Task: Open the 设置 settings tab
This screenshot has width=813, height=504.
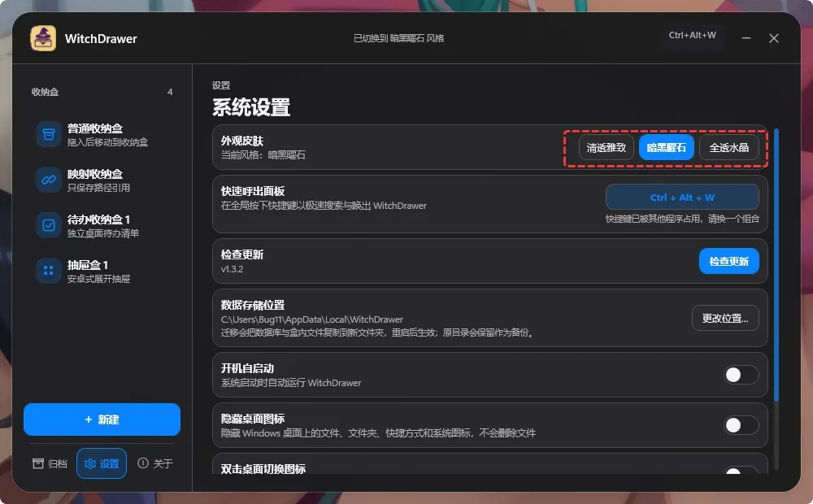Action: pyautogui.click(x=102, y=463)
